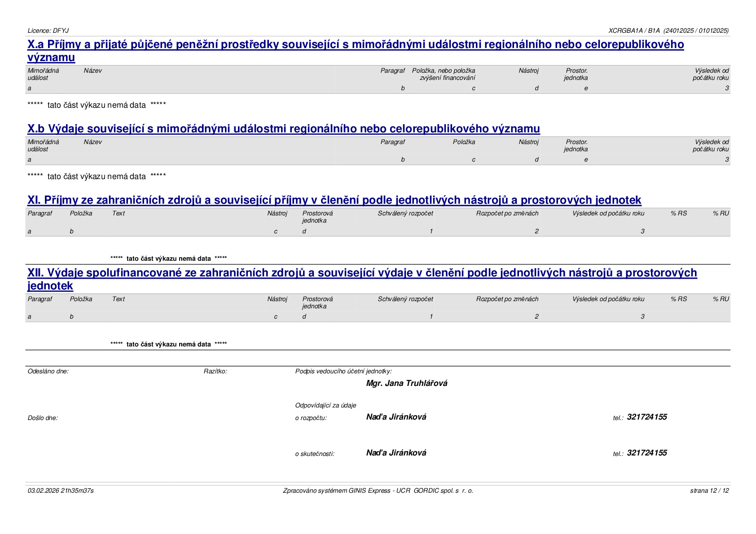Select the name Mgr. Jana Truhlářová
The image size is (756, 534).
pos(407,383)
